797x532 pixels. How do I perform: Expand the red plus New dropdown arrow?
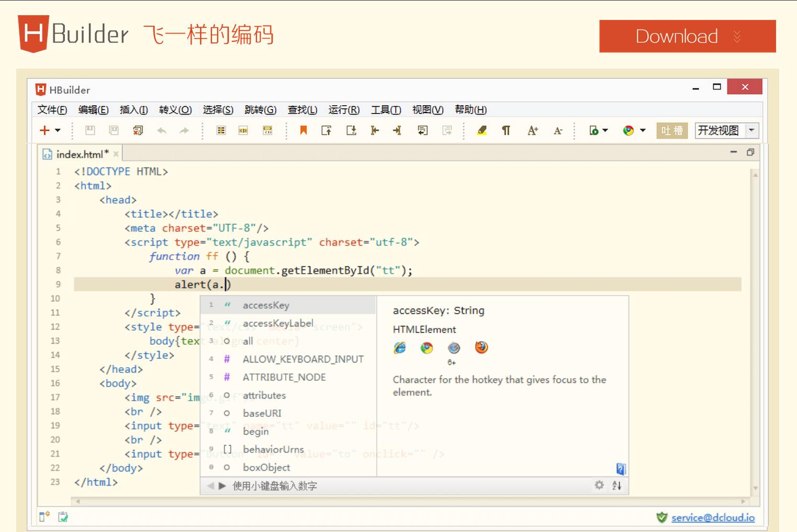58,130
